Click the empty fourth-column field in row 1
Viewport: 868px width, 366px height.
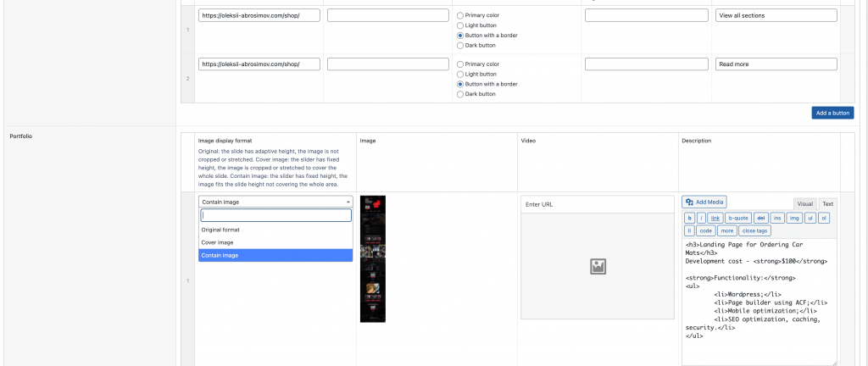(x=647, y=15)
